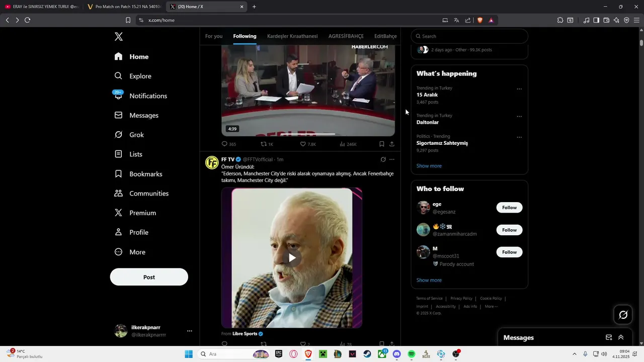The image size is (644, 362).
Task: Follow the @zamanmiharcadm account
Action: 509,230
